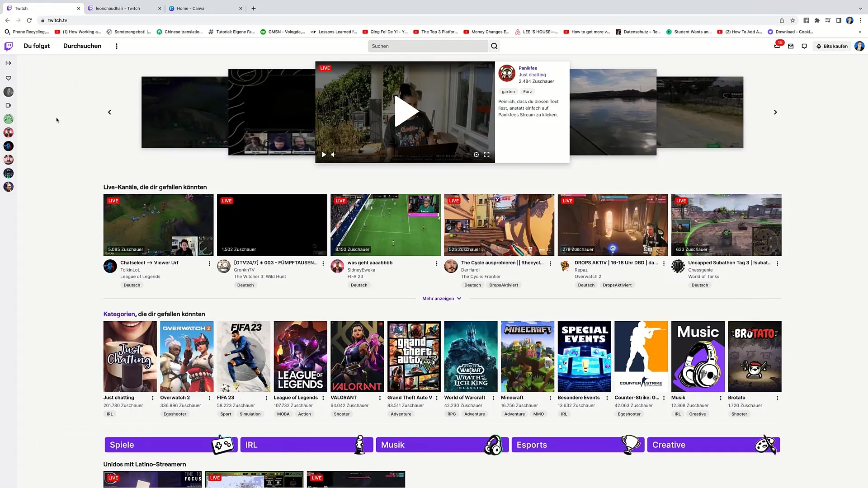Open options menu for Chatselect Viewer Urf
The width and height of the screenshot is (868, 488).
pyautogui.click(x=209, y=263)
